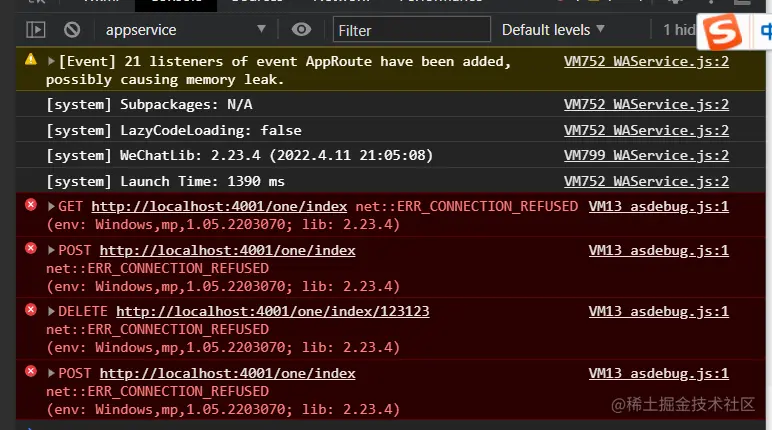
Task: Click the '1 hid' hidden messages indicator
Action: 679,30
